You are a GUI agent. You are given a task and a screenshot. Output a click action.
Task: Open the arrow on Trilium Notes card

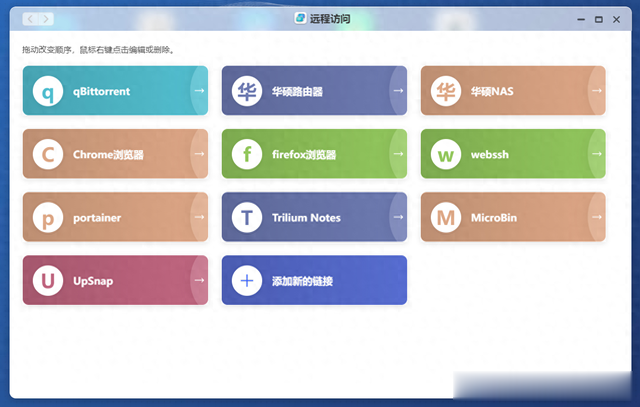pyautogui.click(x=398, y=217)
